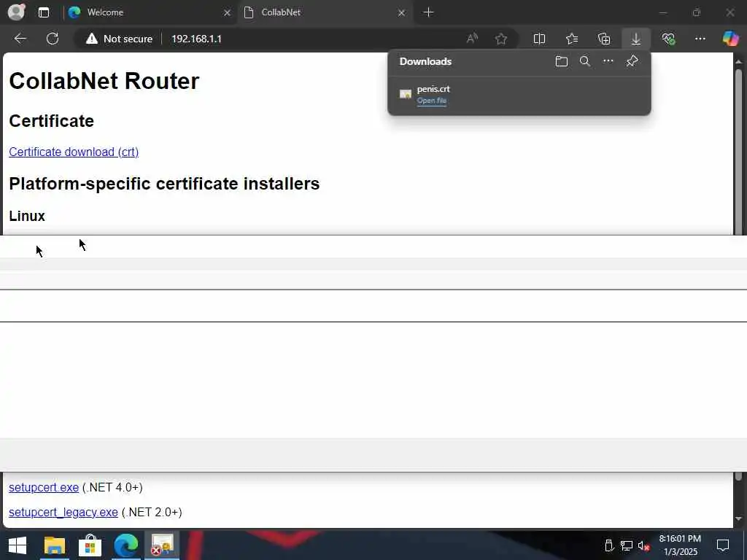This screenshot has height=560, width=747.
Task: Open the Windows Start menu
Action: 18,545
